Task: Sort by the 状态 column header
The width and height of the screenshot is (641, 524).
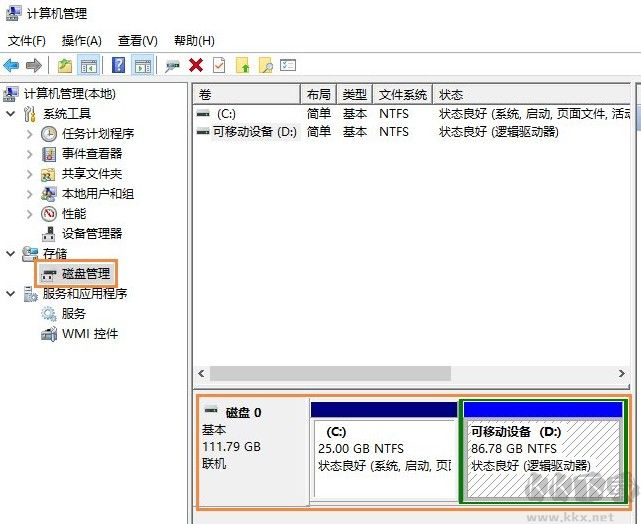Action: tap(531, 94)
